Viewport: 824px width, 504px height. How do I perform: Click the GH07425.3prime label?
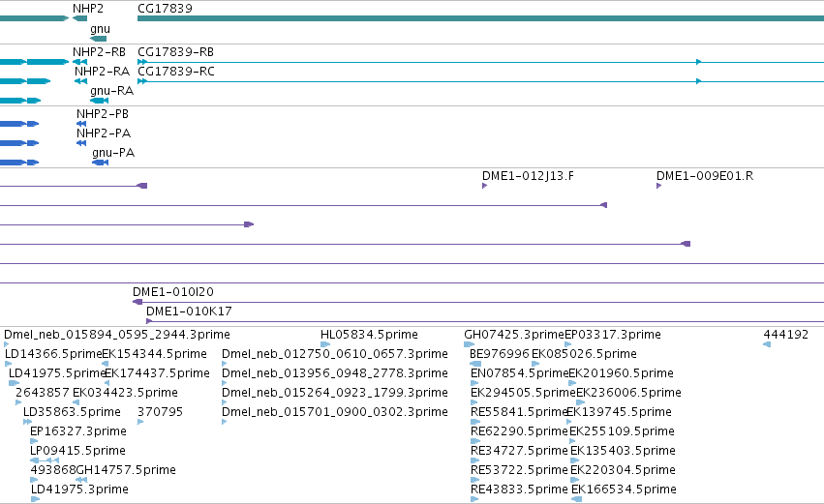[514, 335]
